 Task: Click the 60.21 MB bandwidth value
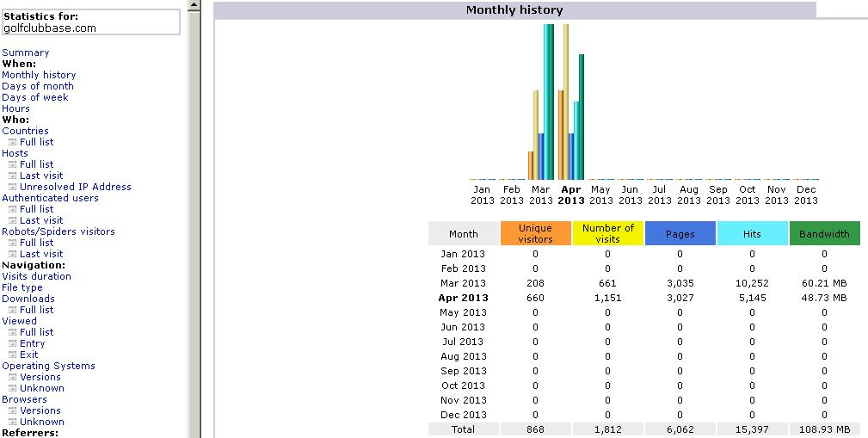click(x=824, y=283)
